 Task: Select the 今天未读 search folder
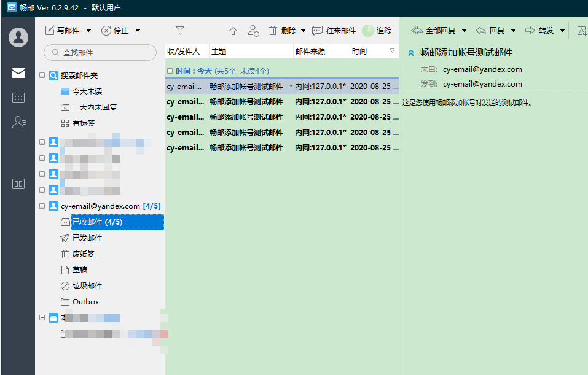pos(87,91)
